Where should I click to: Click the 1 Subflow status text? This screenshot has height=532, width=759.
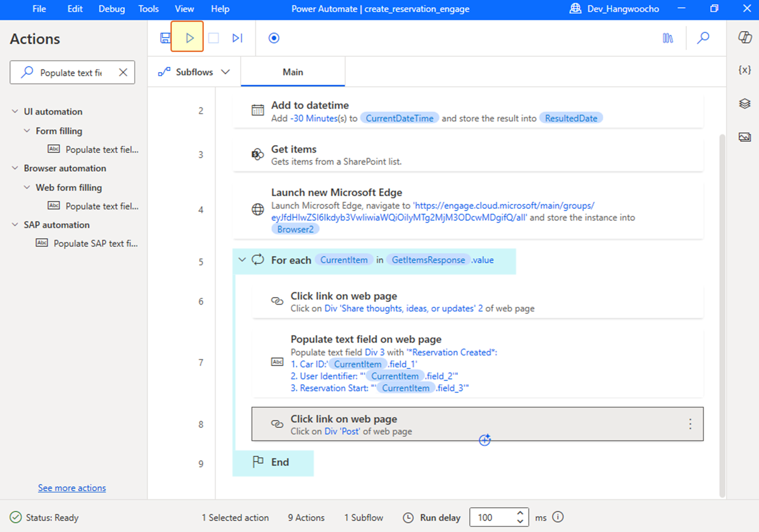[364, 518]
